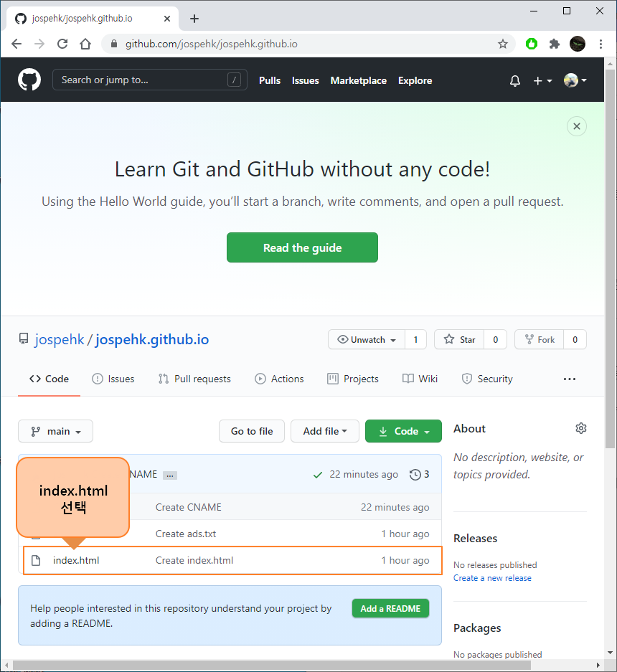
Task: Click the vertical page scrollbar
Action: pos(610,259)
